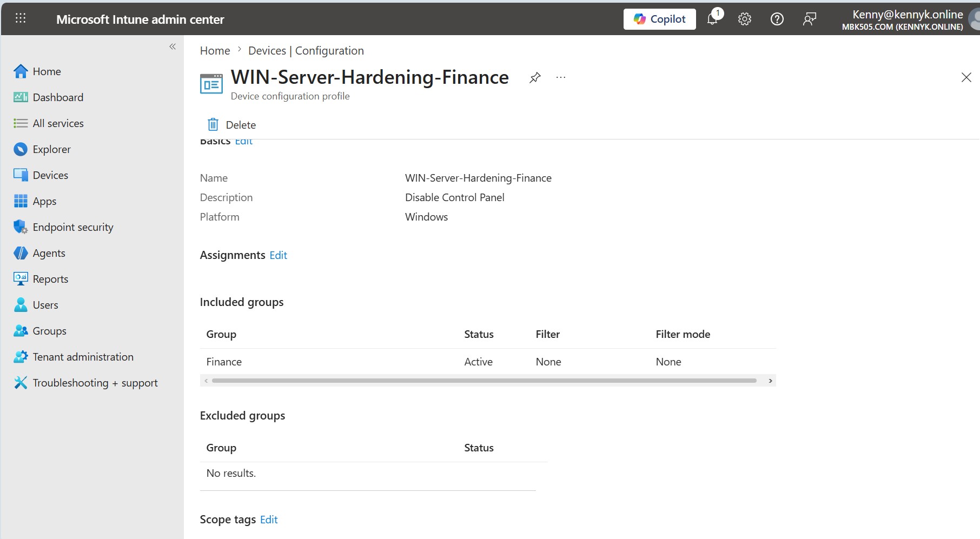This screenshot has height=539, width=980.
Task: Collapse the left navigation pane
Action: [173, 46]
